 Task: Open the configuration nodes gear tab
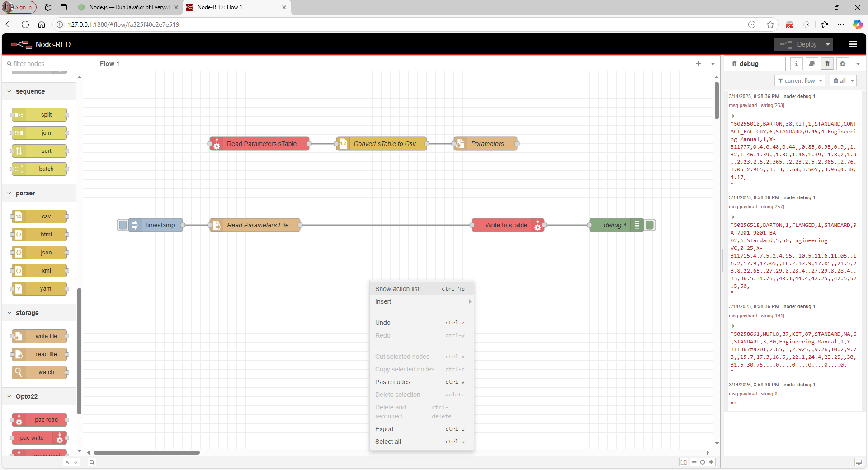click(x=843, y=64)
